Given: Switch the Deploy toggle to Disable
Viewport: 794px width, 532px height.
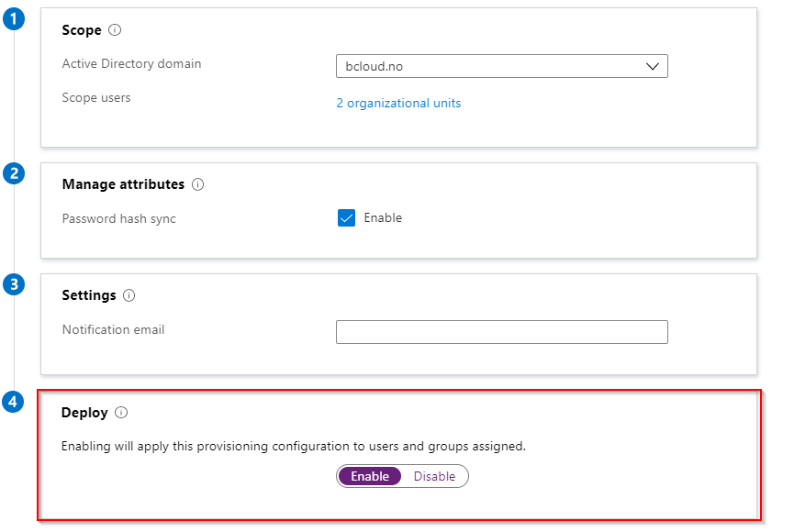Looking at the screenshot, I should pyautogui.click(x=434, y=476).
